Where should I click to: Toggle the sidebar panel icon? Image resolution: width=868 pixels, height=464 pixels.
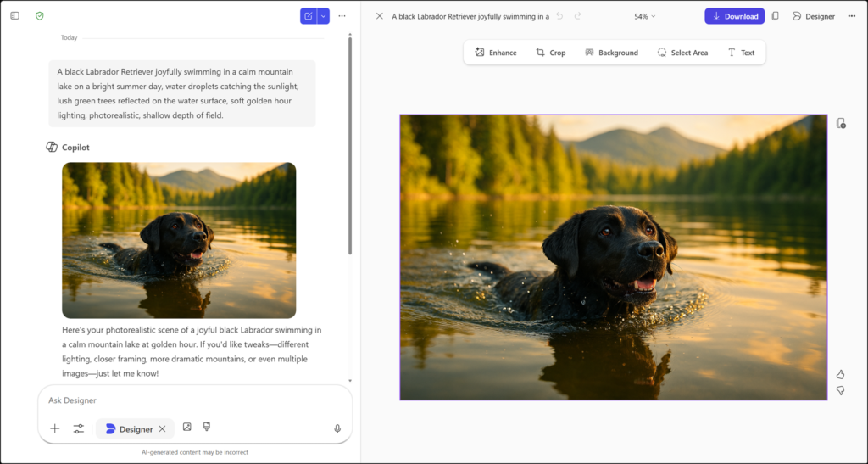[14, 16]
